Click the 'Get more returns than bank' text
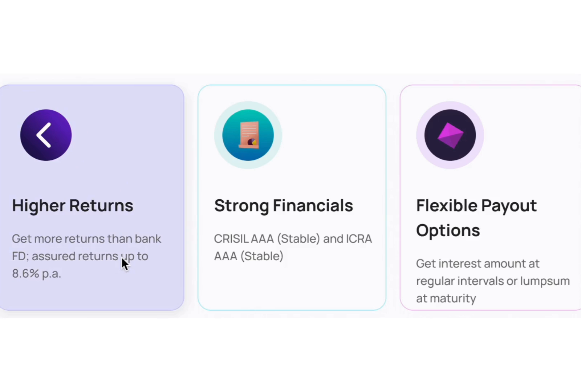 point(86,239)
